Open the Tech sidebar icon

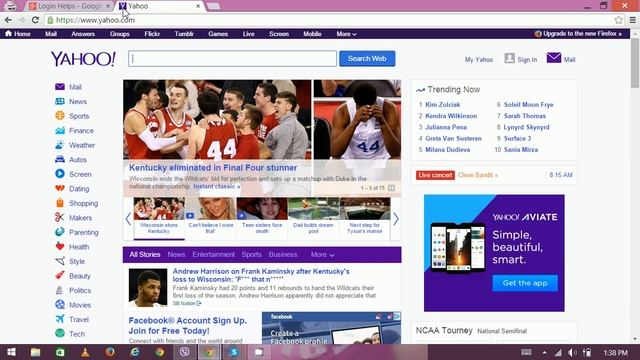[x=60, y=333]
